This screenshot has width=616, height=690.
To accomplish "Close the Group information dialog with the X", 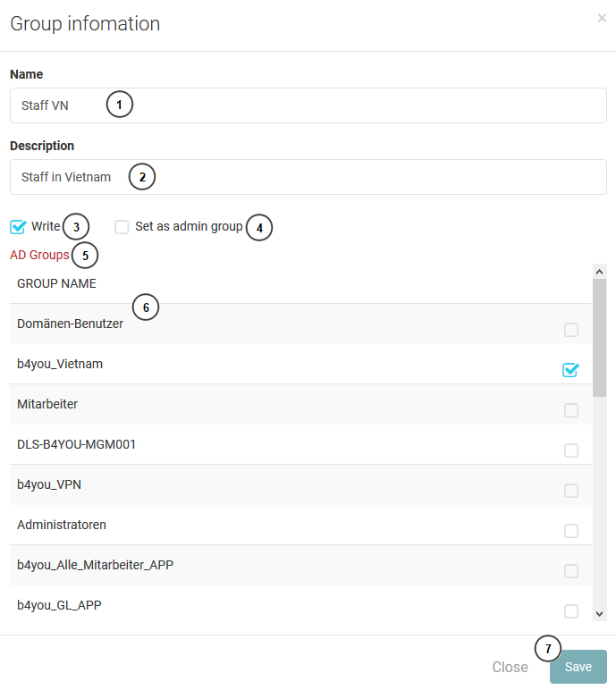I will (x=602, y=18).
